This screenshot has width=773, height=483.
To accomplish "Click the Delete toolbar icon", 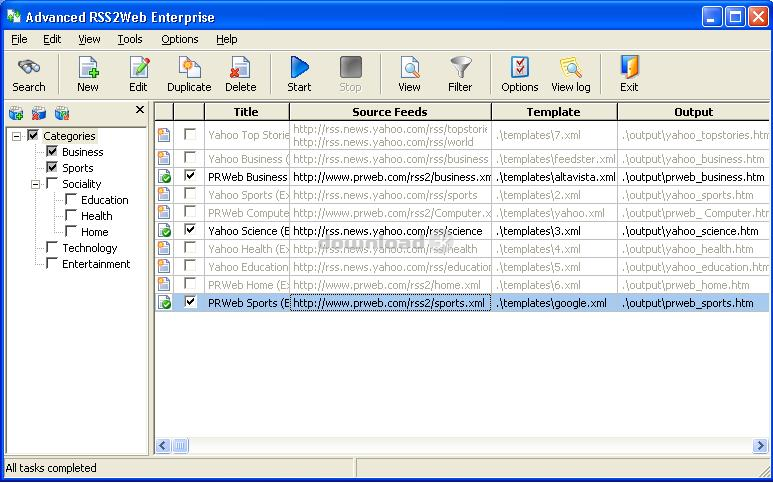I will [240, 68].
